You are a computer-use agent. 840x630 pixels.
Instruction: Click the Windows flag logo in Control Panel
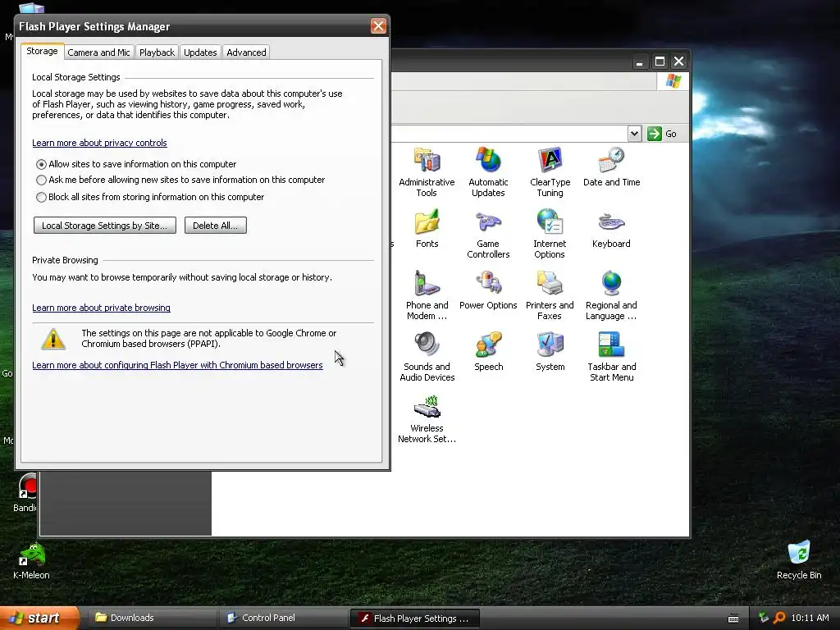(673, 81)
